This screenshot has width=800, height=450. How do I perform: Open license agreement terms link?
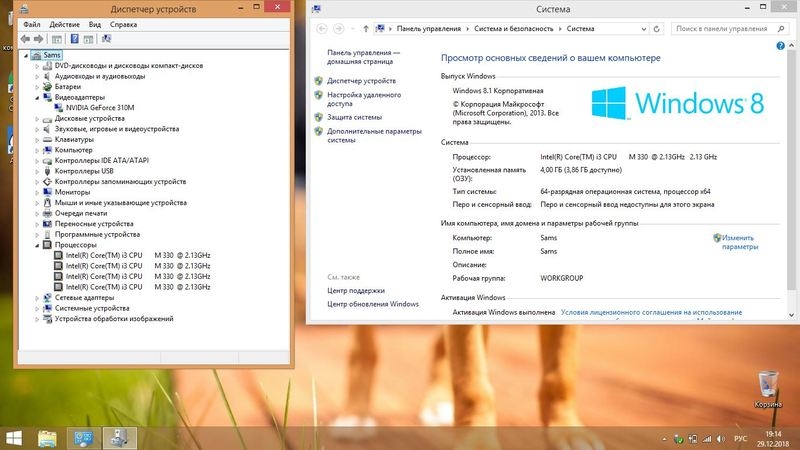click(x=651, y=312)
